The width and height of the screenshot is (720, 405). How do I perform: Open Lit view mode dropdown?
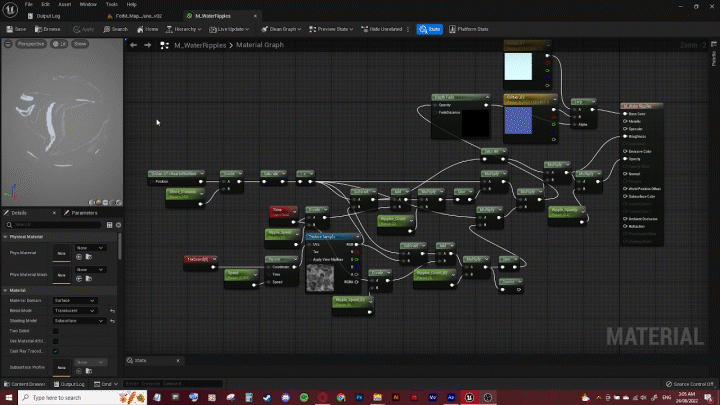59,44
